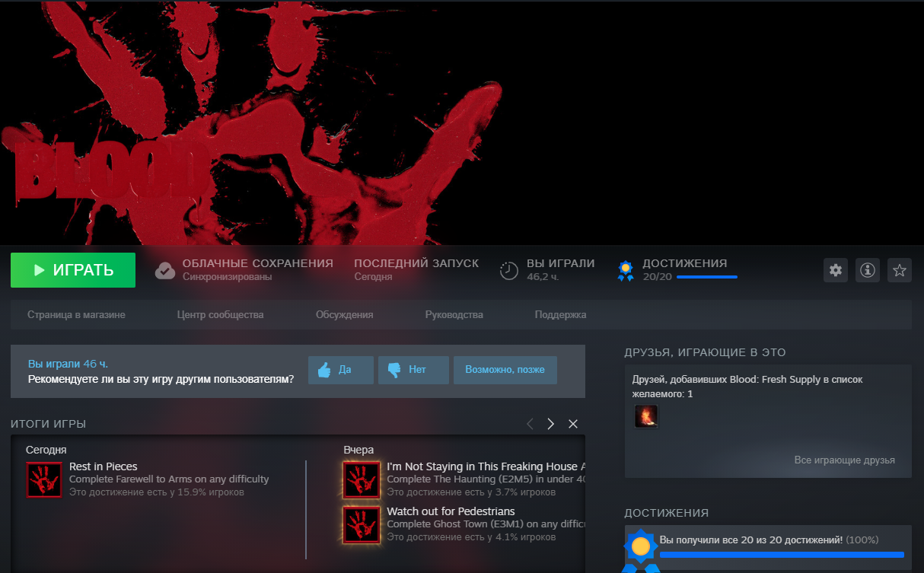
Task: Click Watch out for Pedestrians achievement icon
Action: pos(362,524)
